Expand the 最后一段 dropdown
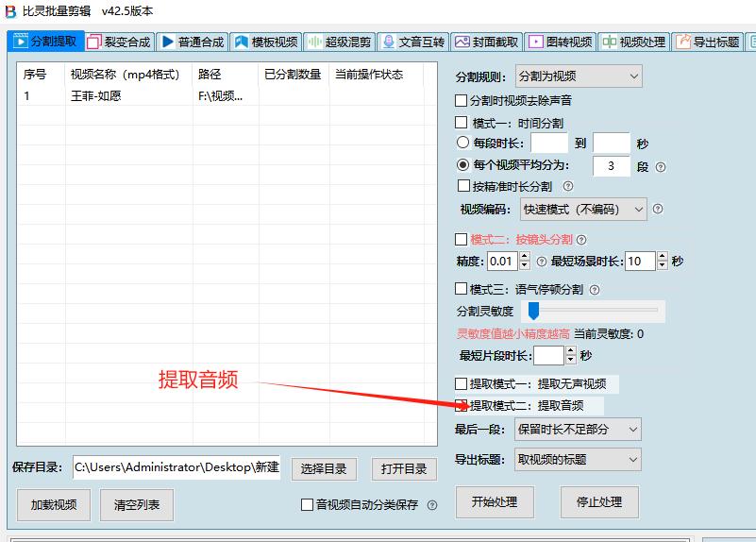The width and height of the screenshot is (756, 542). tap(578, 430)
